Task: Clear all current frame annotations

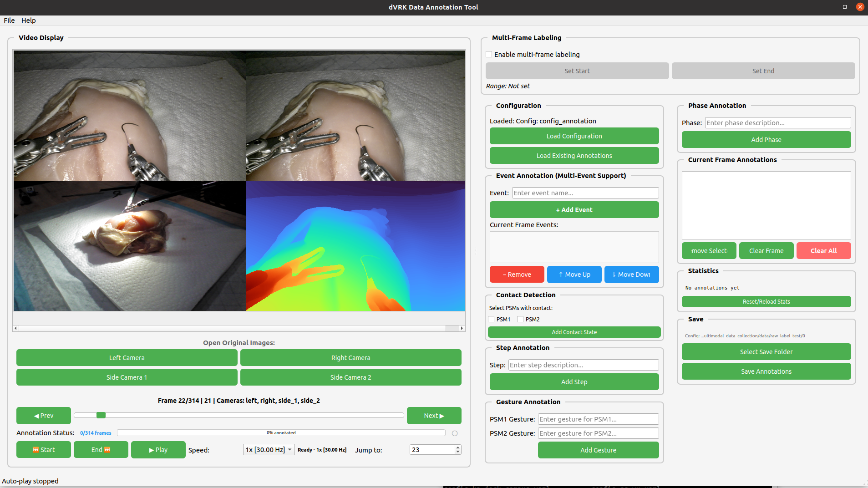Action: [822, 250]
